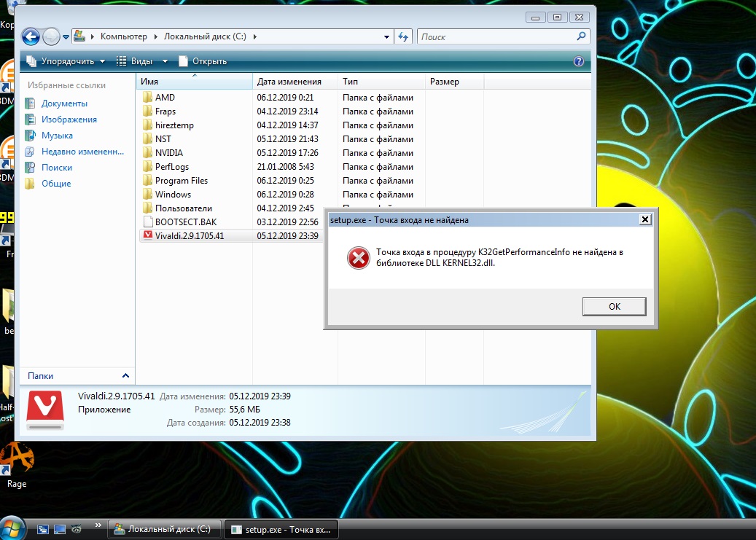Screen dimensions: 756x540
Task: Click the red error icon in dialog
Action: (358, 258)
